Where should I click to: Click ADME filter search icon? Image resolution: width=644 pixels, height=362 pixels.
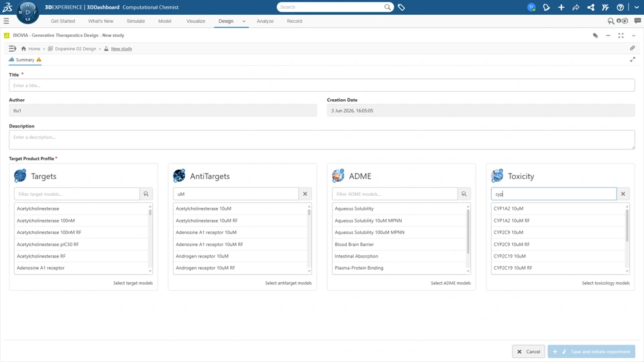[x=464, y=194]
